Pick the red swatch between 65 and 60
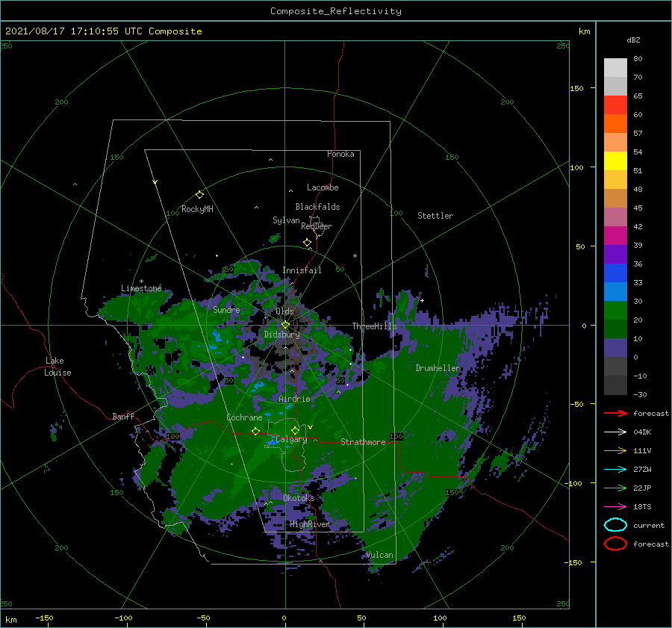The width and height of the screenshot is (672, 628). pyautogui.click(x=615, y=105)
